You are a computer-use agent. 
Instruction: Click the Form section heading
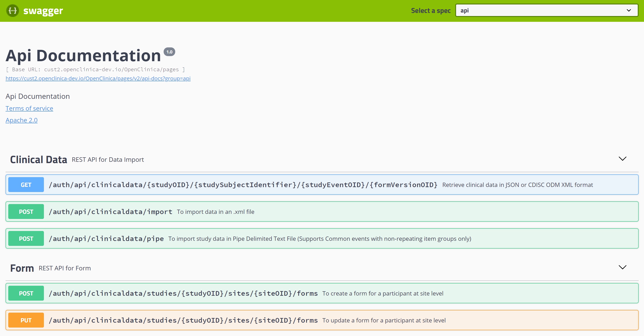(22, 268)
